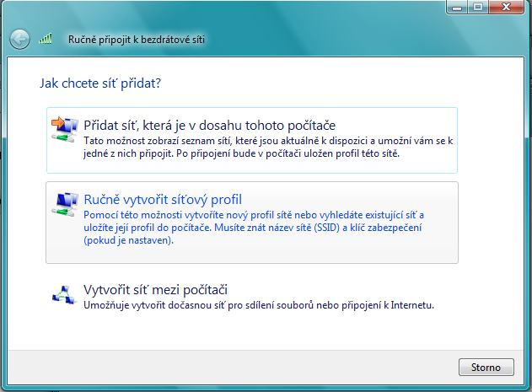The width and height of the screenshot is (532, 392).
Task: Click the icon beside 'Ručně vytvořit síťový profil'
Action: coord(64,202)
